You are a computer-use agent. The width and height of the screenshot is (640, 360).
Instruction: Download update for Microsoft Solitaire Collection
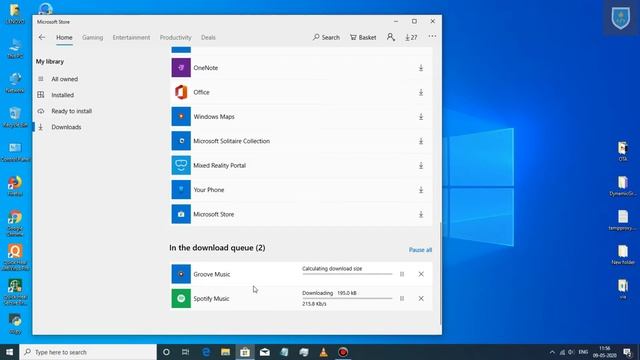[421, 141]
